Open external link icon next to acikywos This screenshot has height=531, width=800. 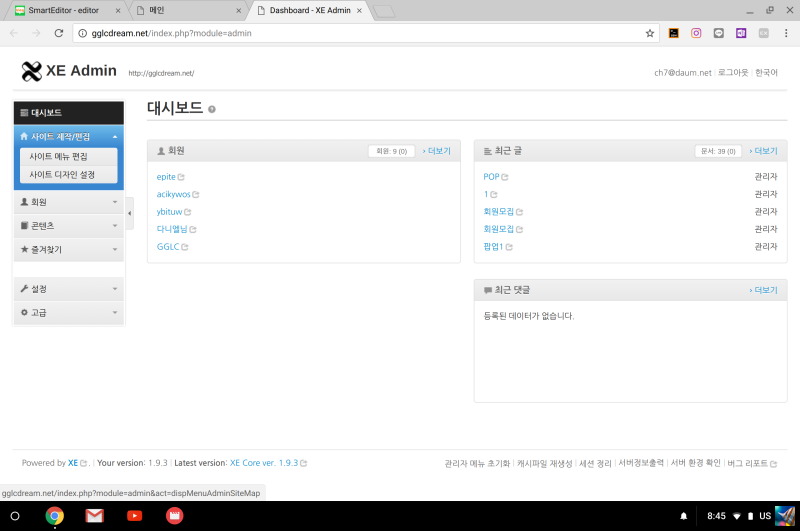[196, 194]
